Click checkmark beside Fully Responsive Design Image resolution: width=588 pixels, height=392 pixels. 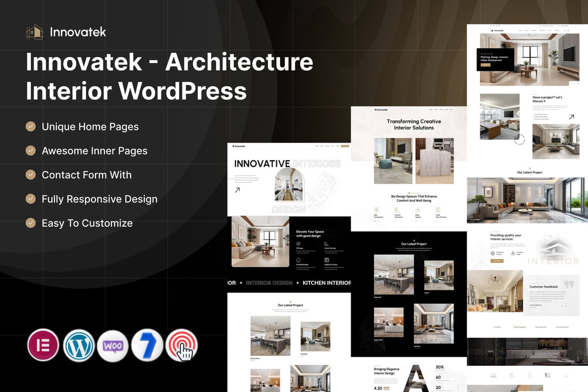tap(31, 199)
